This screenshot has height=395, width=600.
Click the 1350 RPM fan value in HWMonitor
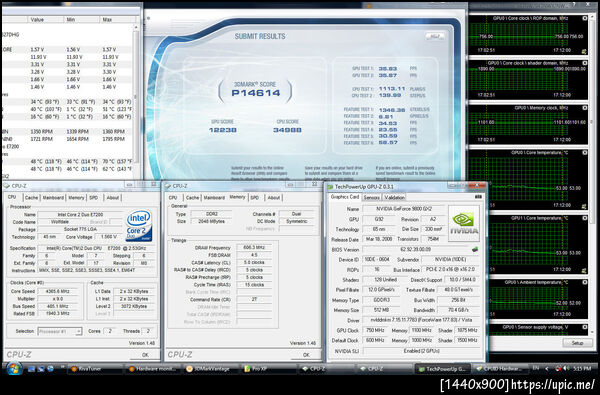41,131
